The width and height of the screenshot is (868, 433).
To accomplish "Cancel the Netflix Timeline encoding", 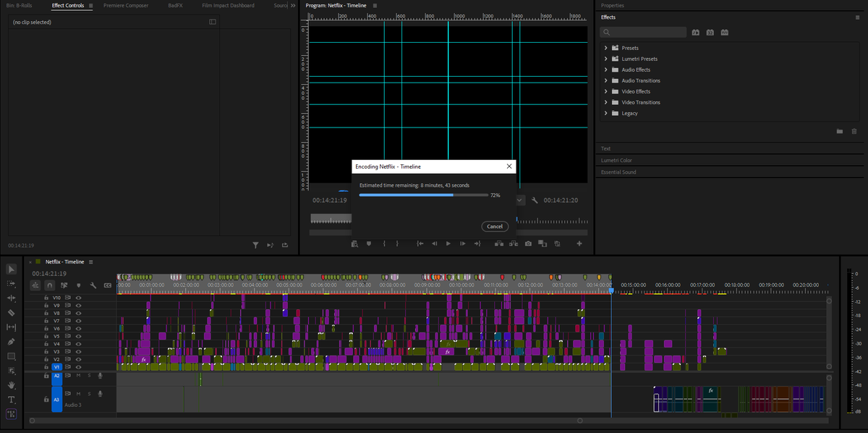I will coord(495,226).
